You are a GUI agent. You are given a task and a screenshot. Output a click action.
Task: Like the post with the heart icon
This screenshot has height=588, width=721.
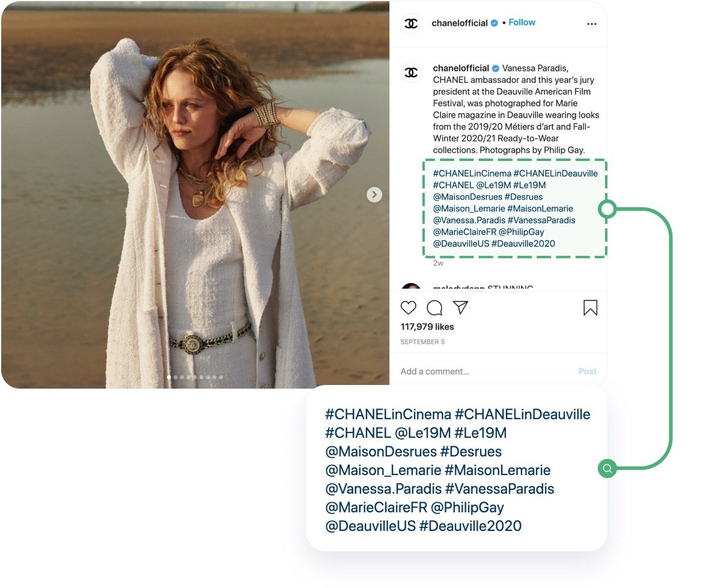(409, 308)
